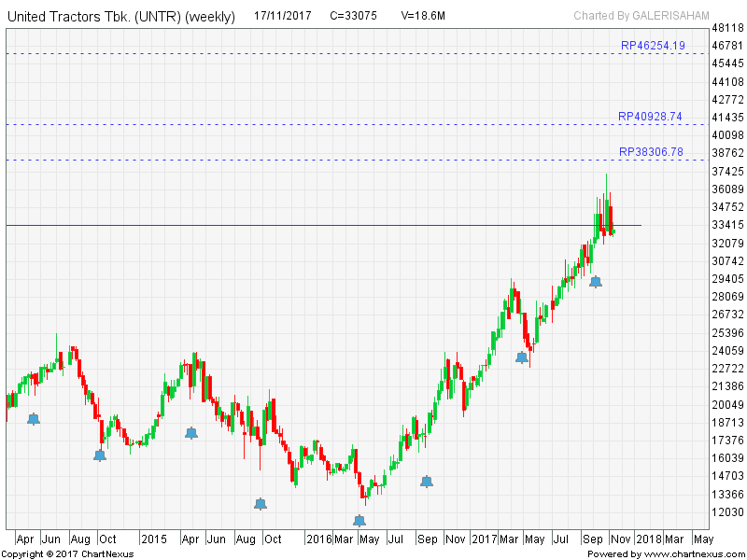Screen dimensions: 747x560
Task: Select the RP40928.74 resistance label
Action: [x=650, y=117]
